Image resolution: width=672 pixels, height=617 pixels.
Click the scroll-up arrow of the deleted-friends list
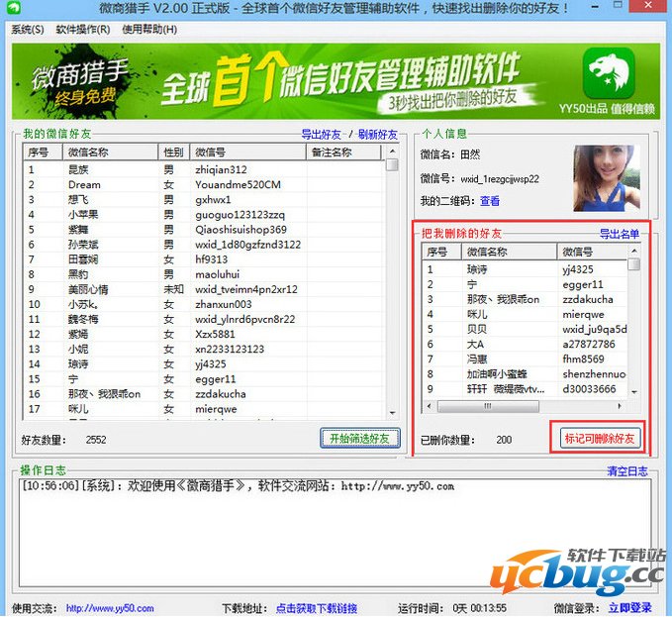pos(634,251)
